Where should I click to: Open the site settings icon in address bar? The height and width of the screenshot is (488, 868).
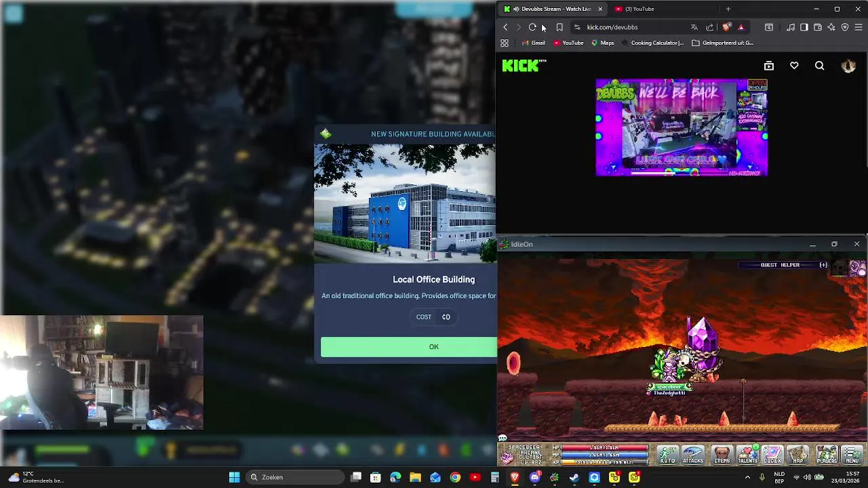tap(577, 27)
